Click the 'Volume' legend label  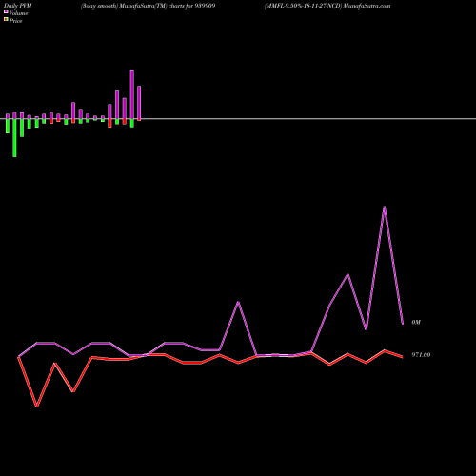[18, 13]
